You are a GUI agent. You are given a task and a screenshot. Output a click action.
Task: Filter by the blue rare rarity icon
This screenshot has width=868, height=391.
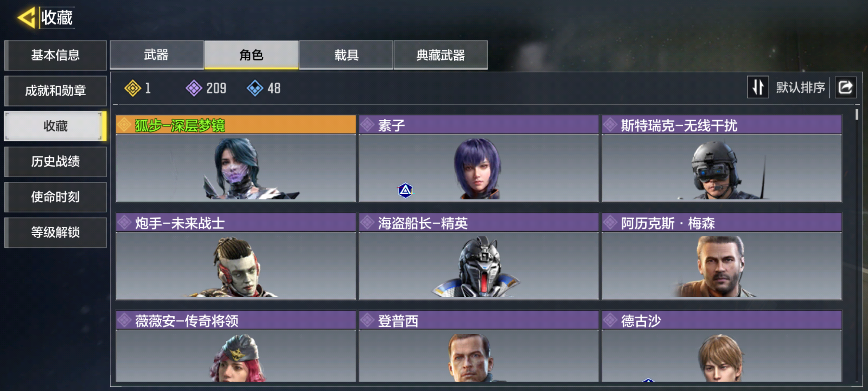point(255,88)
